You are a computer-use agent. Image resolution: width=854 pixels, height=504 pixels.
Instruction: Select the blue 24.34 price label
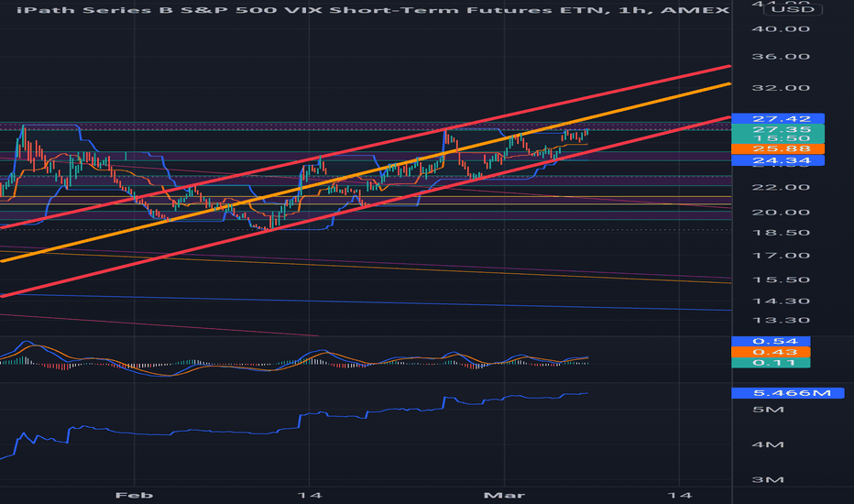click(778, 160)
